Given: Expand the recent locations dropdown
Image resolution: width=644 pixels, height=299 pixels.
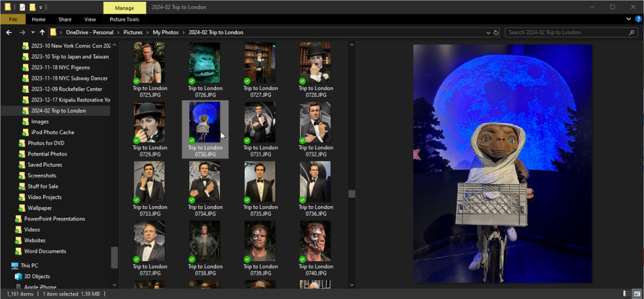Looking at the screenshot, I should (x=32, y=32).
